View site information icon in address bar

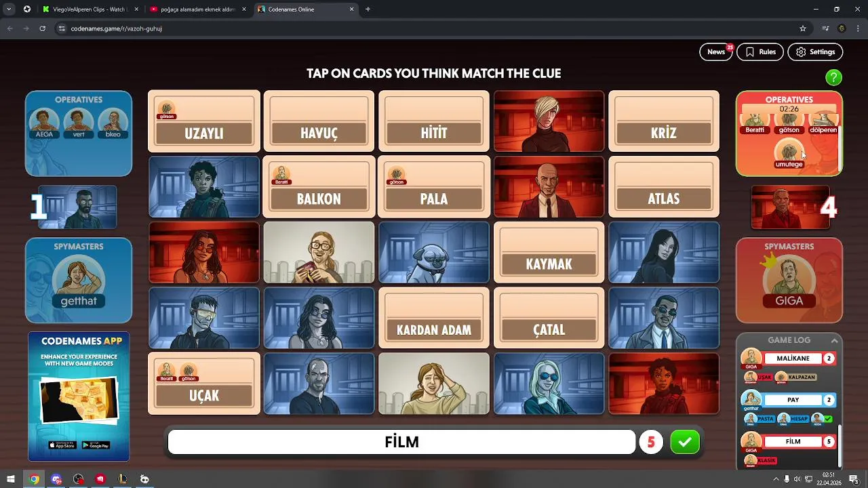[61, 28]
